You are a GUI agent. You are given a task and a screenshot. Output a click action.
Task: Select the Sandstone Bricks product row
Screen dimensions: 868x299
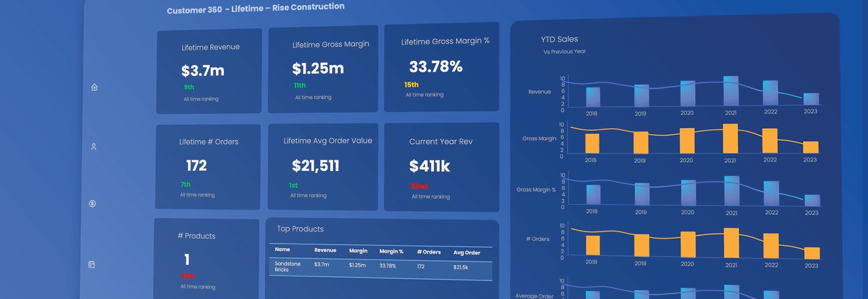click(x=380, y=267)
